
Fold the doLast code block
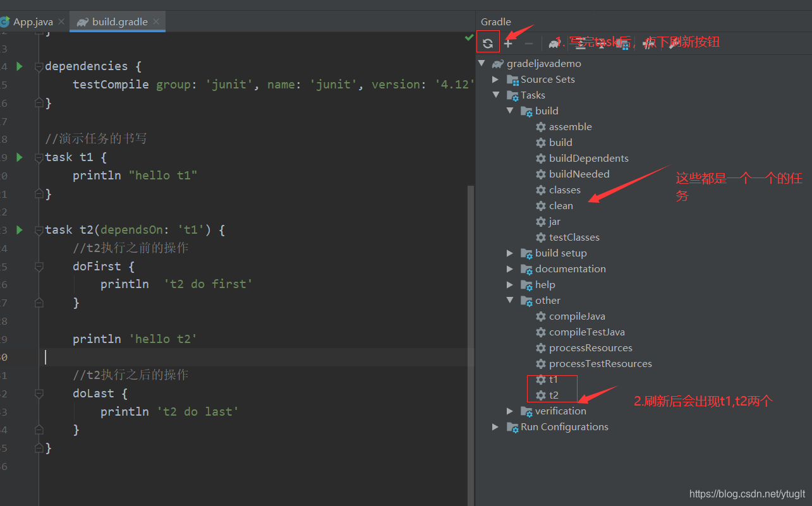pos(39,394)
